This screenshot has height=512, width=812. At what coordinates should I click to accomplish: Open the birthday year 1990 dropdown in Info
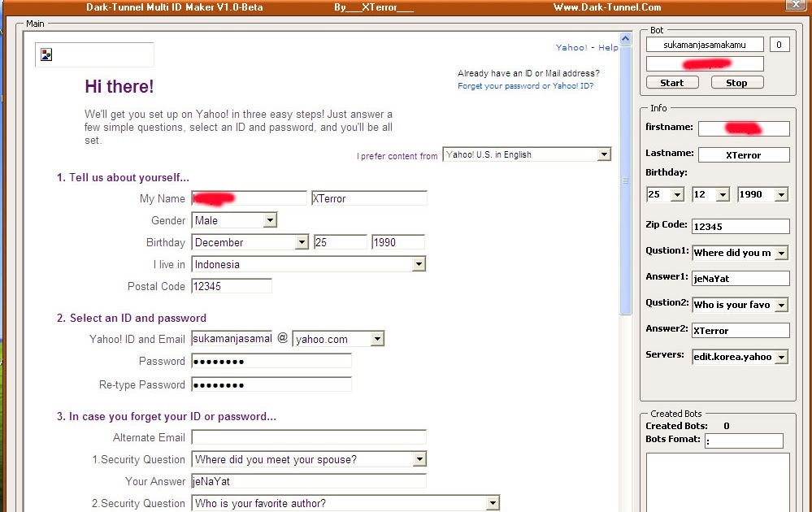pos(762,195)
